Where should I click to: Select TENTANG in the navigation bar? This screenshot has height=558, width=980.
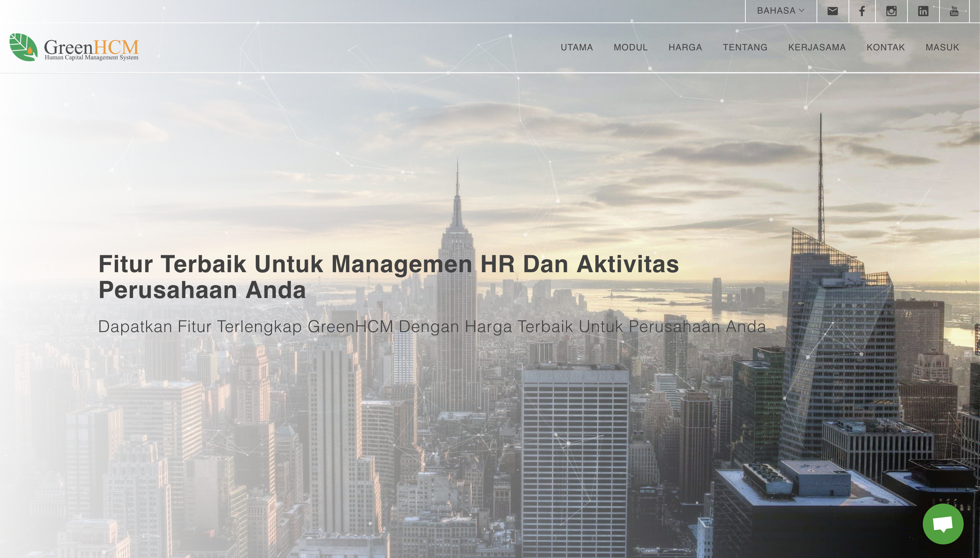[745, 48]
